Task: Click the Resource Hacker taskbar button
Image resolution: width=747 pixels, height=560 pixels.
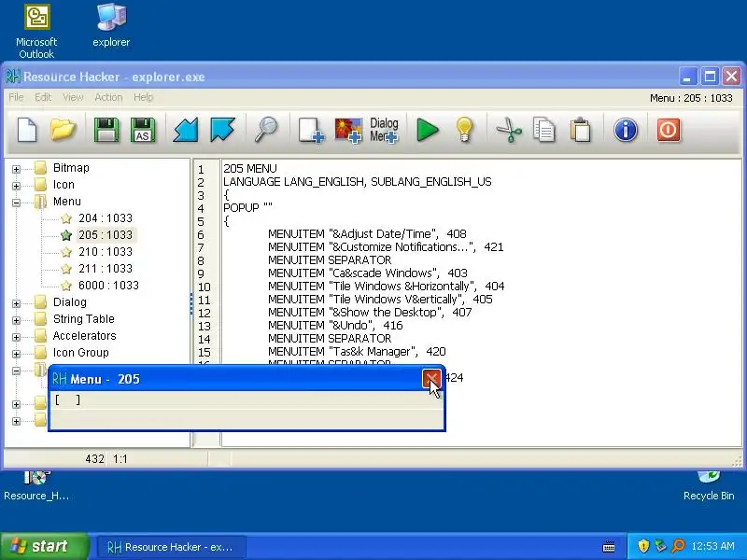Action: (x=171, y=547)
